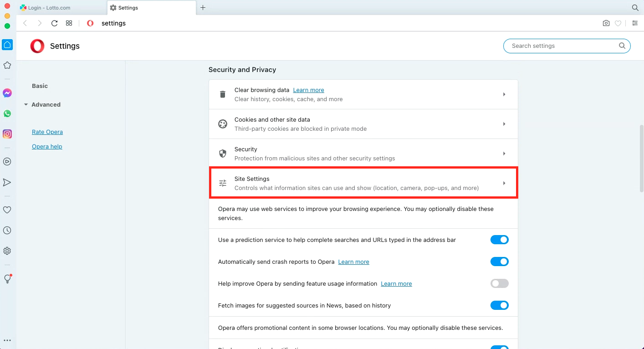Click the shield icon beside Security
Image resolution: width=644 pixels, height=349 pixels.
[223, 154]
